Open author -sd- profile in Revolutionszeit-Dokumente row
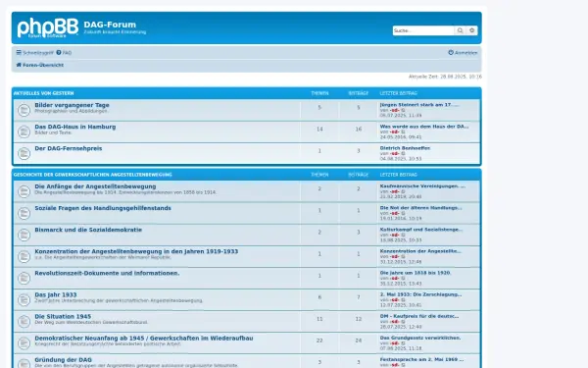The image size is (588, 368). click(395, 279)
